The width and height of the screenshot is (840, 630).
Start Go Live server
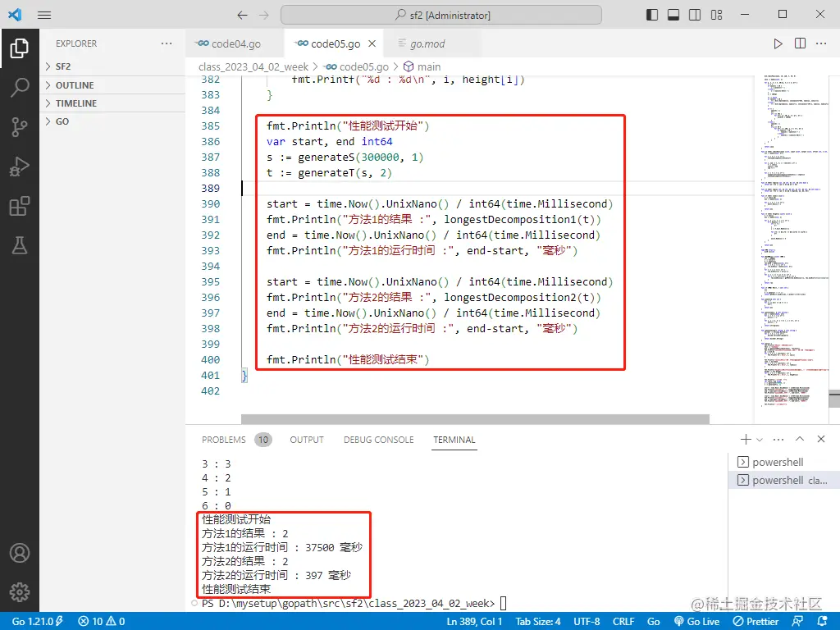(x=696, y=622)
